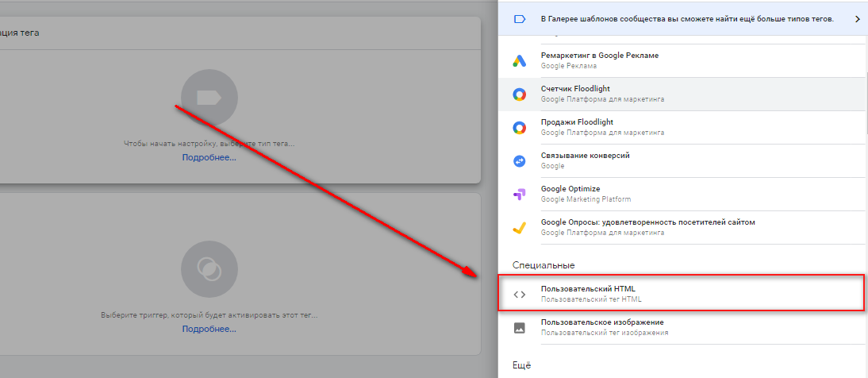Viewport: 868px width, 378px height.
Task: Click the tag configuration placeholder circle icon
Action: point(209,98)
